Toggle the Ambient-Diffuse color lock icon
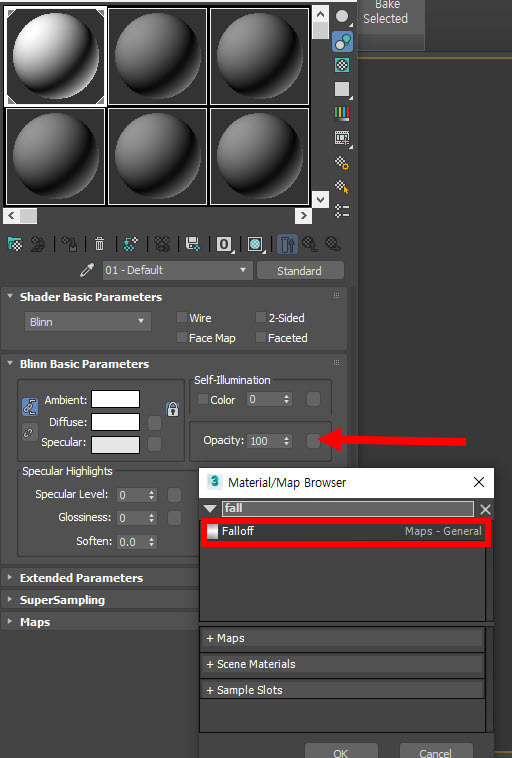The image size is (512, 758). point(29,407)
